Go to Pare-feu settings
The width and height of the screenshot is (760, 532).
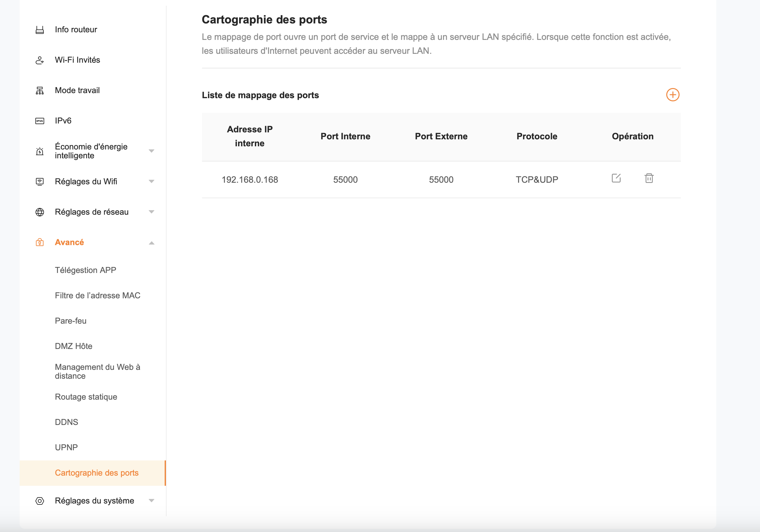(71, 321)
